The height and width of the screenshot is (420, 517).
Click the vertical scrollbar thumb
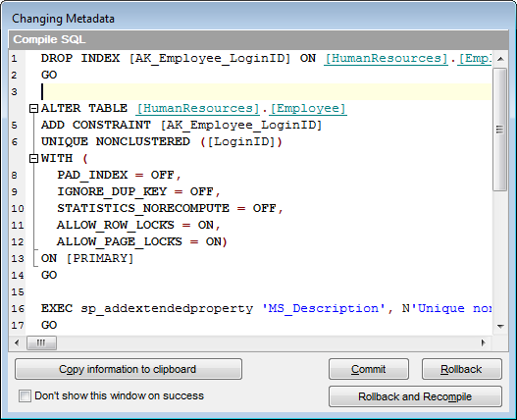pos(500,130)
